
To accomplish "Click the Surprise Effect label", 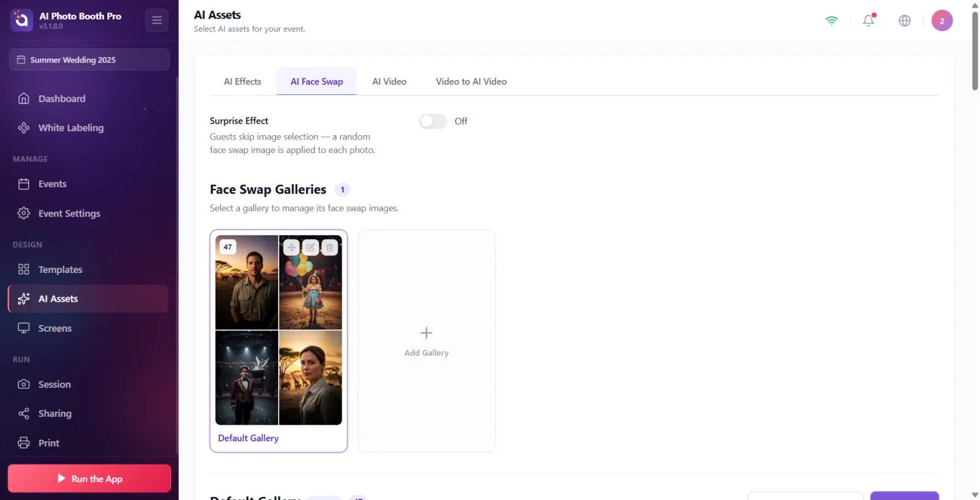I will click(239, 121).
